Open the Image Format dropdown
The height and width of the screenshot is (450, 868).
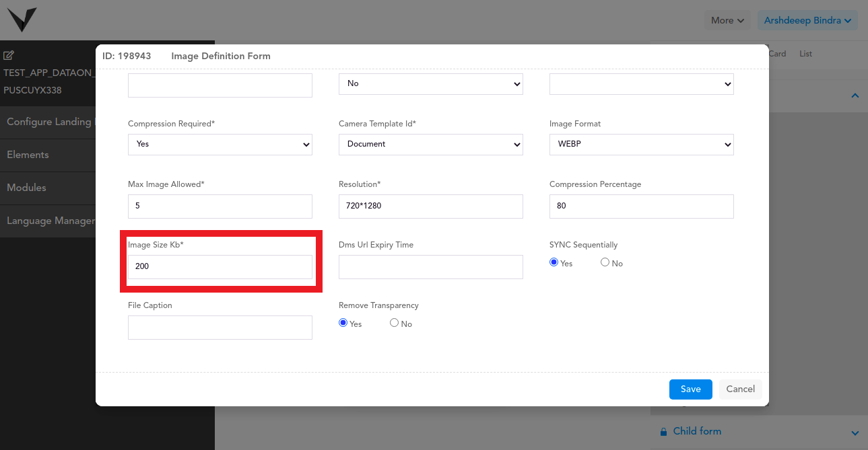click(x=642, y=144)
